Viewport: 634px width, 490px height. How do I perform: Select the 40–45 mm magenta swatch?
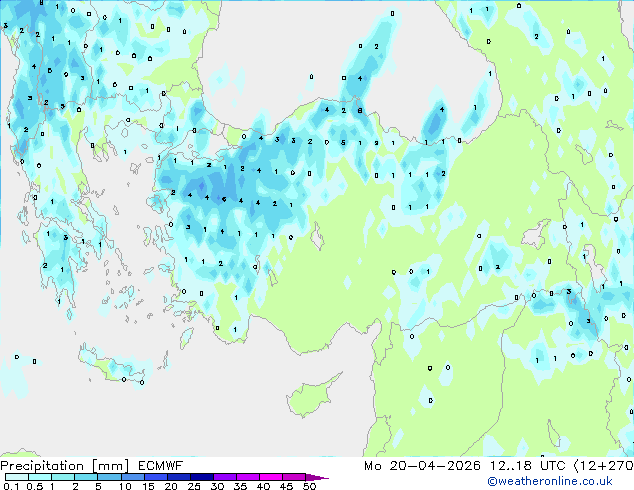click(271, 477)
